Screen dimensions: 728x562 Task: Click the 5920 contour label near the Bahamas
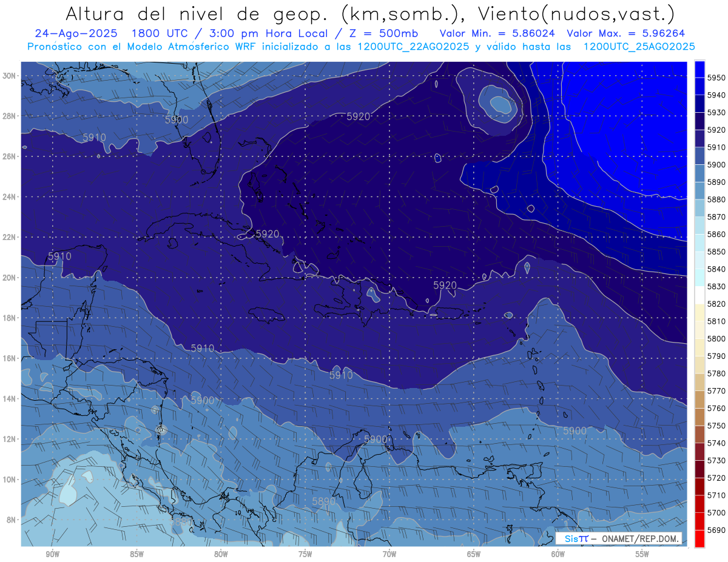268,233
